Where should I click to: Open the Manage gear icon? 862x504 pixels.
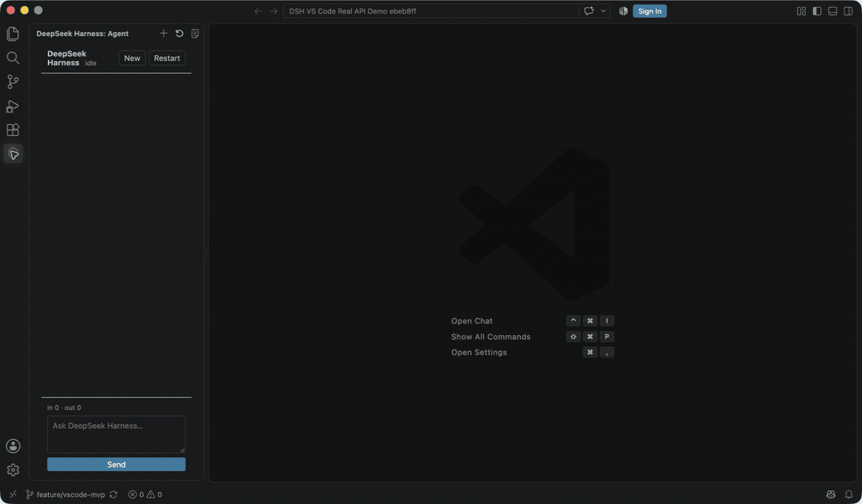(x=13, y=470)
